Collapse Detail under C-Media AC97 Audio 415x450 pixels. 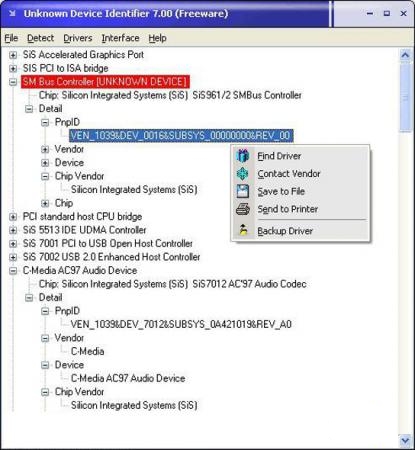29,297
